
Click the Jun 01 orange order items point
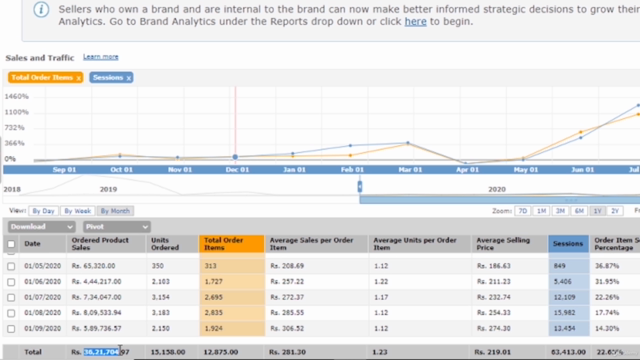click(581, 132)
